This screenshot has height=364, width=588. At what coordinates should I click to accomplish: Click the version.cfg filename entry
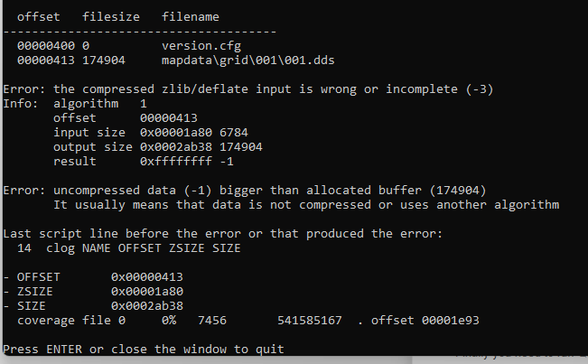[x=201, y=44]
